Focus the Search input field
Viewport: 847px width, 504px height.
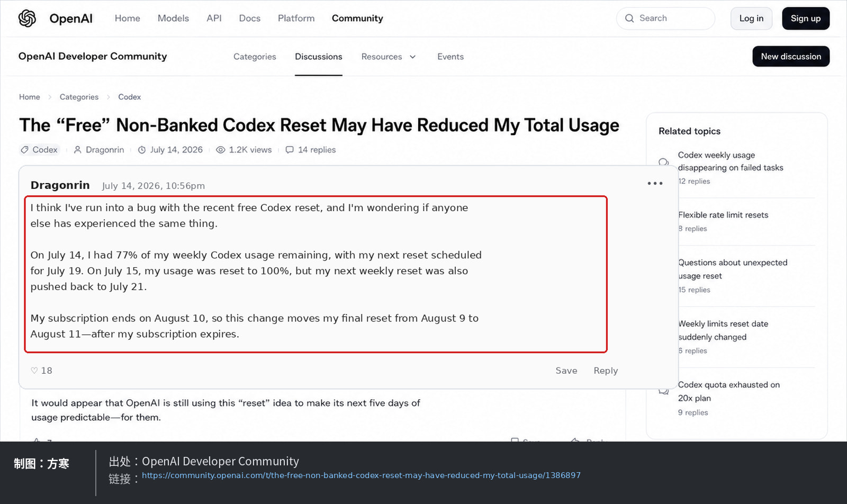665,19
